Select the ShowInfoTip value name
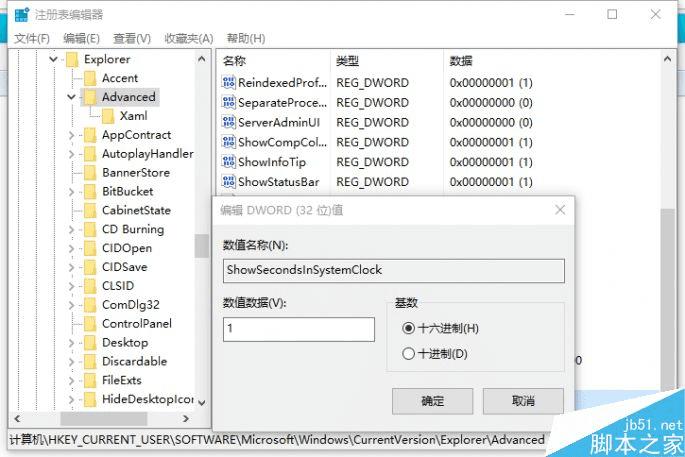Screen dimensions: 685x457 point(272,162)
